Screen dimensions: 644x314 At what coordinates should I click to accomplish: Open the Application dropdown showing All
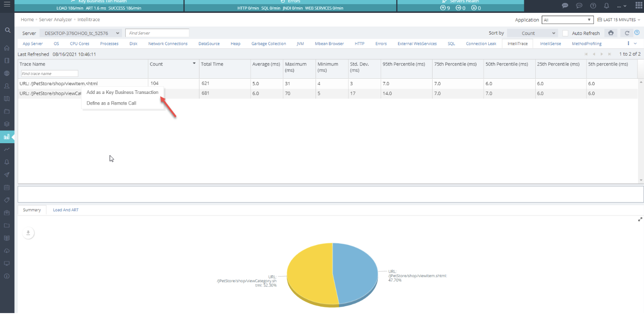(x=568, y=20)
